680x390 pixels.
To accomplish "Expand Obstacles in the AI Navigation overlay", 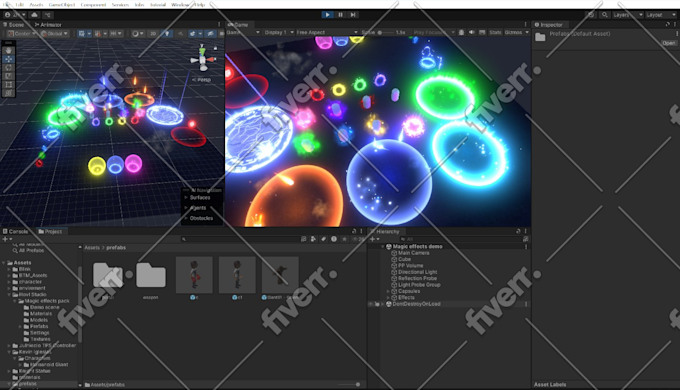I will [x=186, y=218].
